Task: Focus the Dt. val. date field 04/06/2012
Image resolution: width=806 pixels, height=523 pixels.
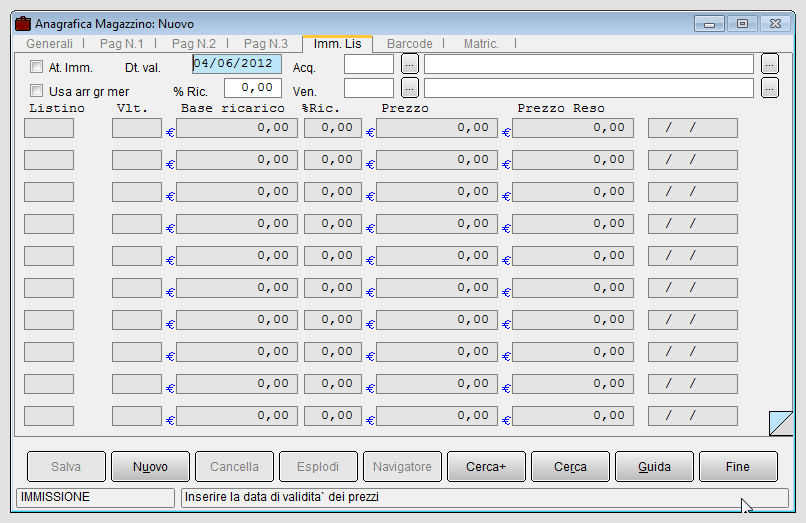Action: pyautogui.click(x=237, y=64)
